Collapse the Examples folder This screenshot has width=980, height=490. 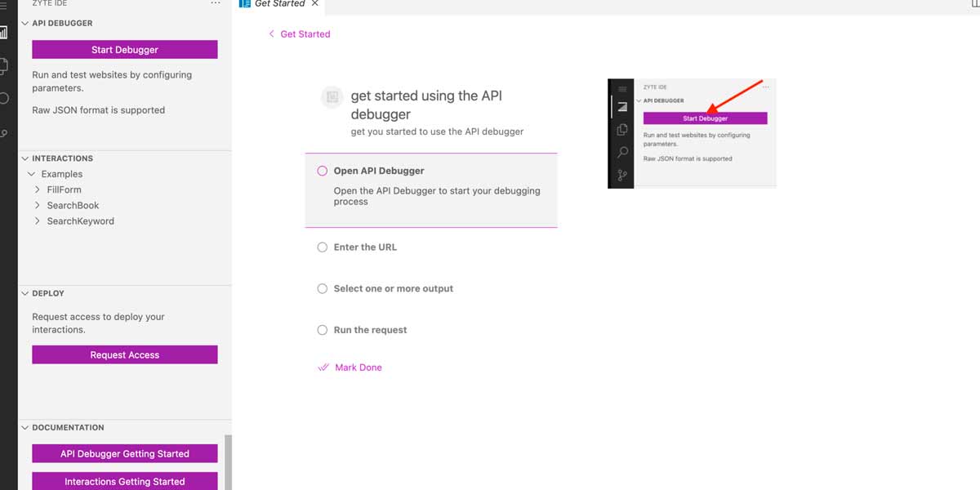31,174
